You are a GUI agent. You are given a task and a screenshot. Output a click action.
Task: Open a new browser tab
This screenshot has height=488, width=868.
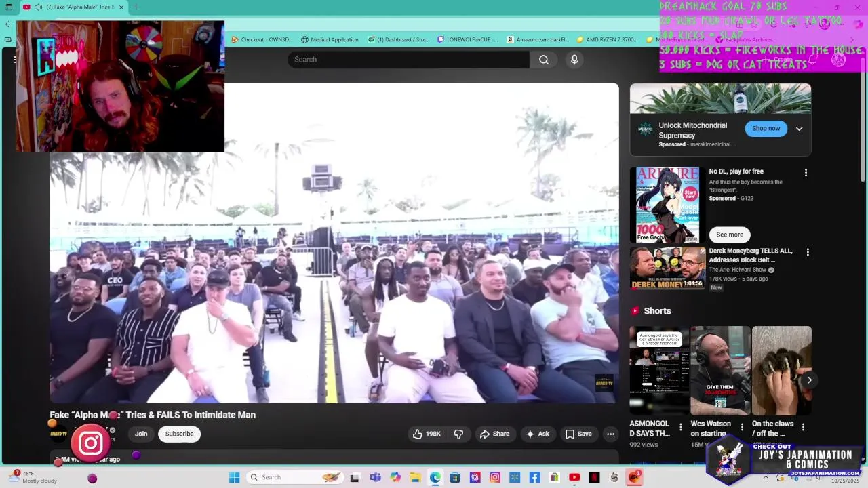click(136, 7)
